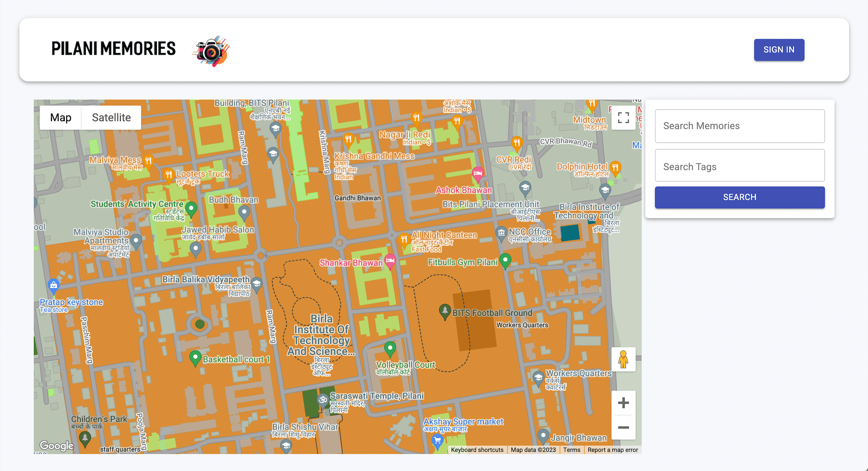
Task: Click Birla Institute Of Technology And Science label
Action: point(321,335)
